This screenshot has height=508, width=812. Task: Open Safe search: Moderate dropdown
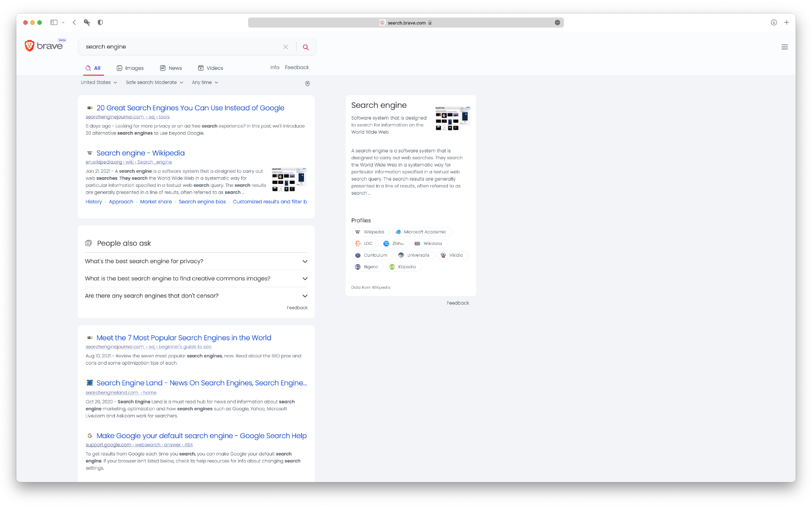point(155,82)
